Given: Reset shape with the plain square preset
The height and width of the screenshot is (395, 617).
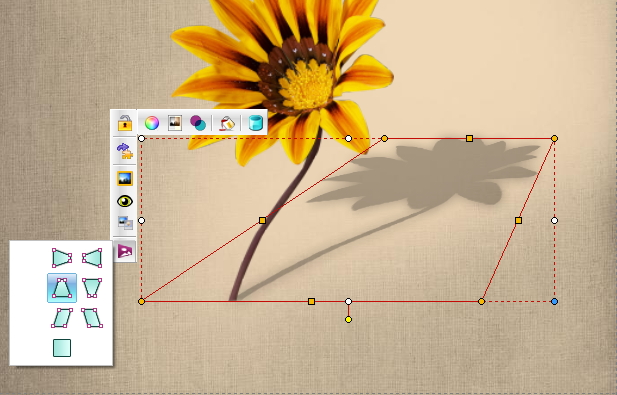Looking at the screenshot, I should click(x=62, y=348).
